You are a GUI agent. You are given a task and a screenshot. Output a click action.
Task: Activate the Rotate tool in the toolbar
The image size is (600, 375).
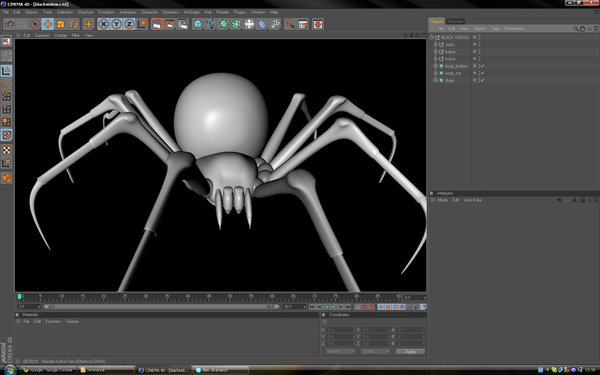click(73, 24)
